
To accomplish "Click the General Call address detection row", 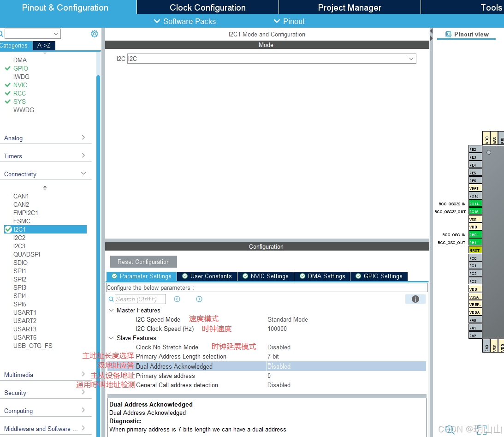I will coord(267,385).
